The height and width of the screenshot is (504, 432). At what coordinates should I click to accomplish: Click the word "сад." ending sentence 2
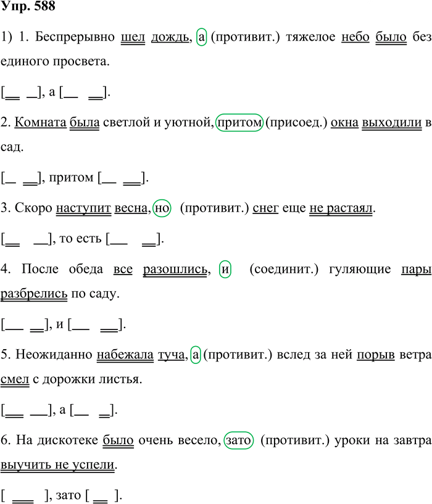tap(12, 147)
